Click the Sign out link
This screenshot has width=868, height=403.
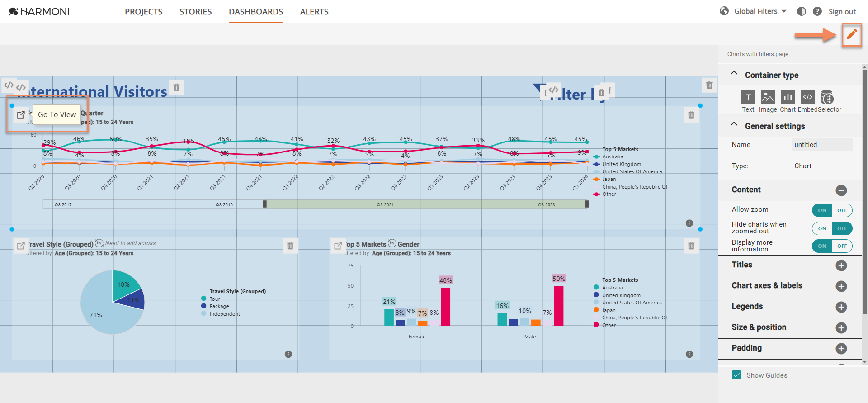coord(842,12)
